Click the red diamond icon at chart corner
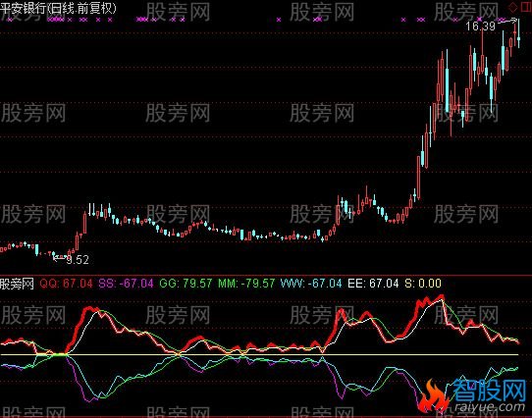532x418 pixels. (x=512, y=7)
